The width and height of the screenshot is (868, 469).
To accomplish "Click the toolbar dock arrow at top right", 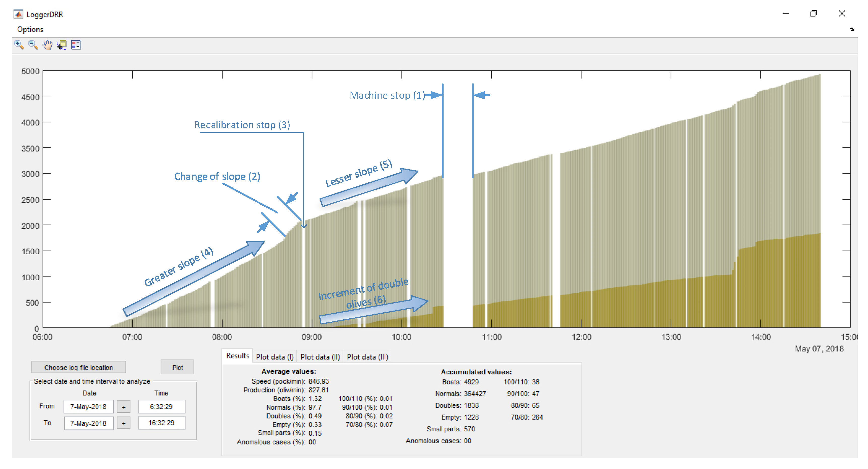I will 852,29.
